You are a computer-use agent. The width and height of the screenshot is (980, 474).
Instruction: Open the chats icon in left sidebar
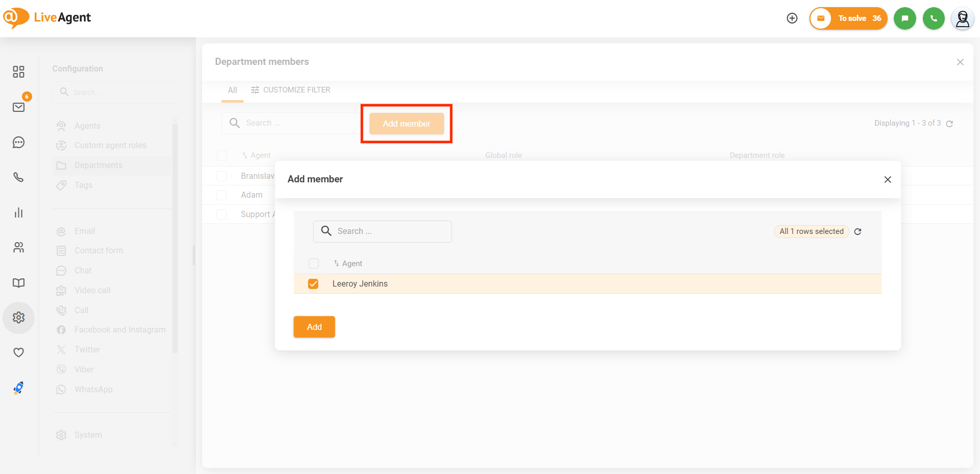point(19,143)
